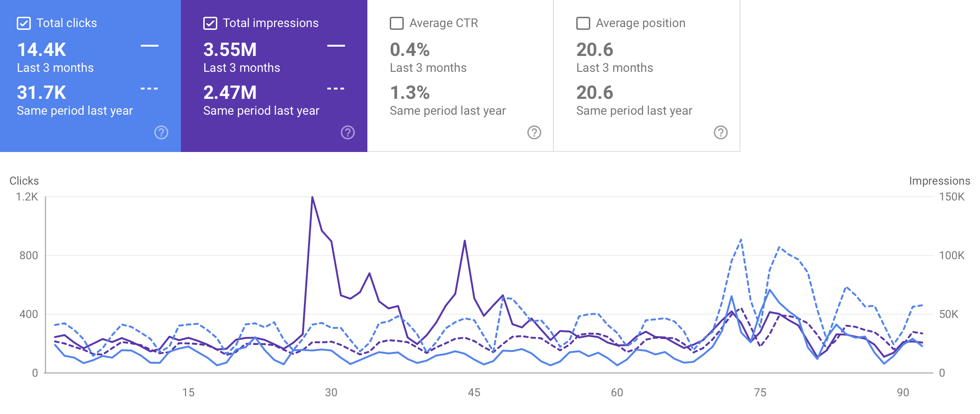This screenshot has height=414, width=980.
Task: Select the Average position label text
Action: click(641, 23)
